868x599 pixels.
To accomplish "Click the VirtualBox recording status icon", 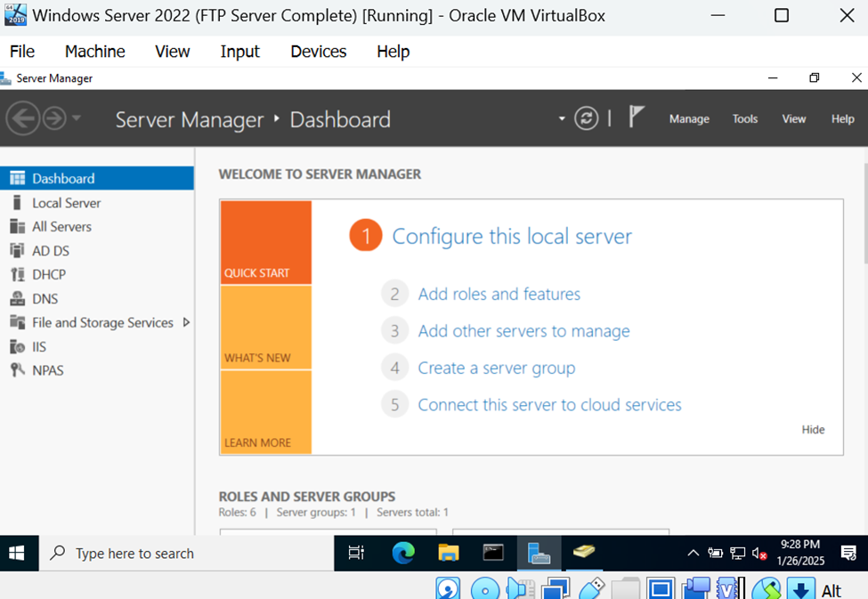I will (696, 589).
